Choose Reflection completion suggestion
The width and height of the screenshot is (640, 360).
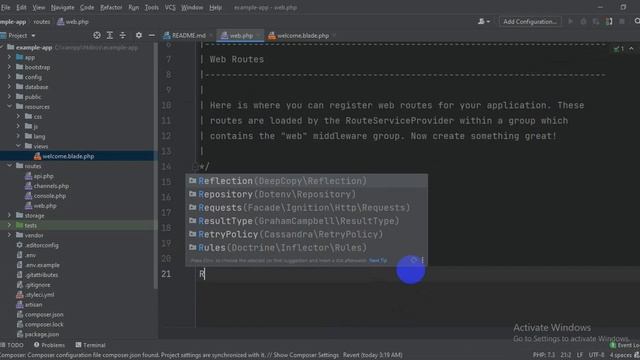(x=307, y=181)
